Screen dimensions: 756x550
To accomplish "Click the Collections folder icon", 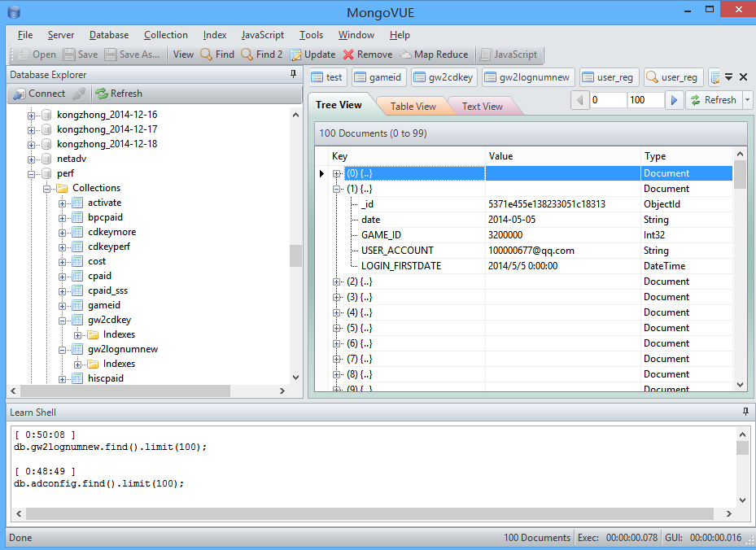I will 62,188.
